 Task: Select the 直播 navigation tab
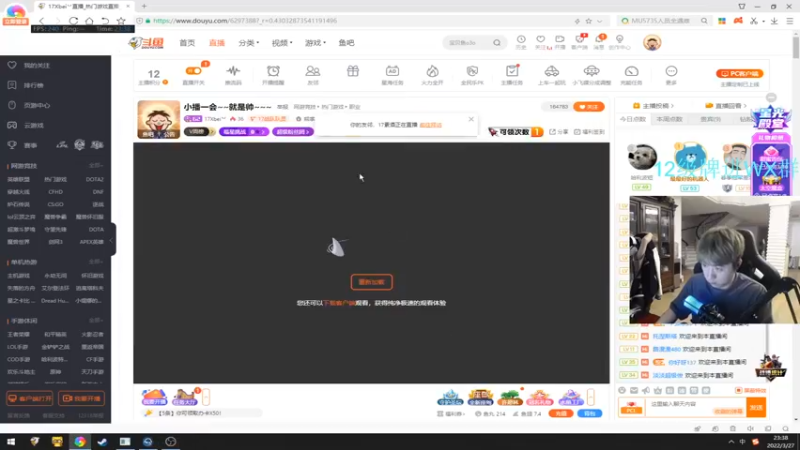tap(217, 43)
